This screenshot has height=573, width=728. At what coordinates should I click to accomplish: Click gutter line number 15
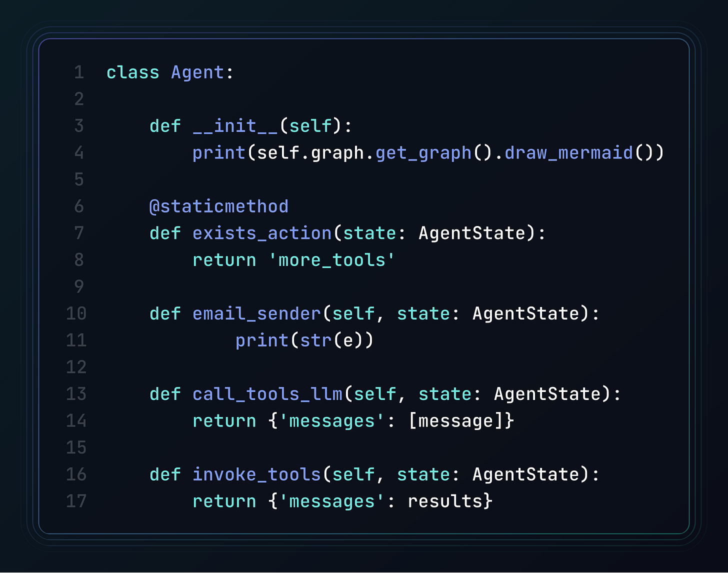coord(76,447)
